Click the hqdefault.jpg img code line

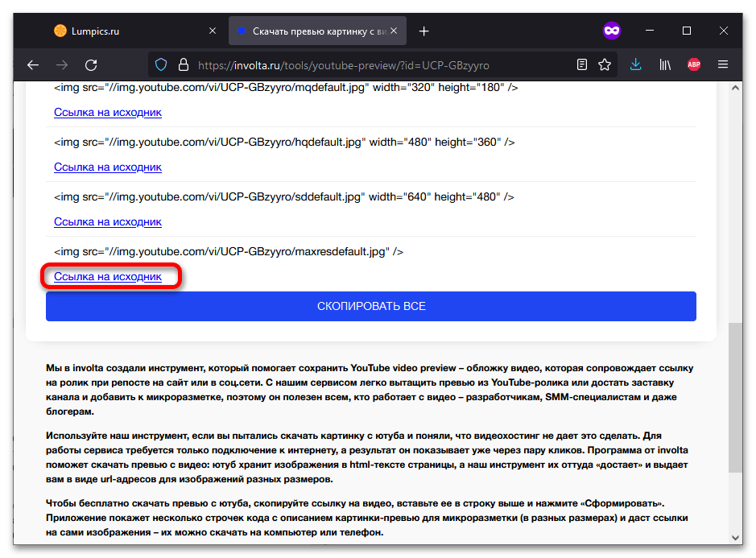tap(284, 143)
